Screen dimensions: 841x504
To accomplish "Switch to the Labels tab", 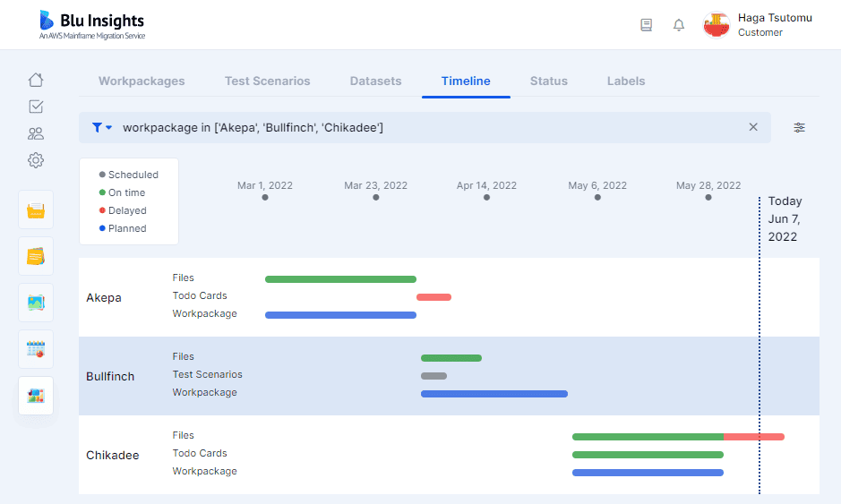I will (626, 81).
